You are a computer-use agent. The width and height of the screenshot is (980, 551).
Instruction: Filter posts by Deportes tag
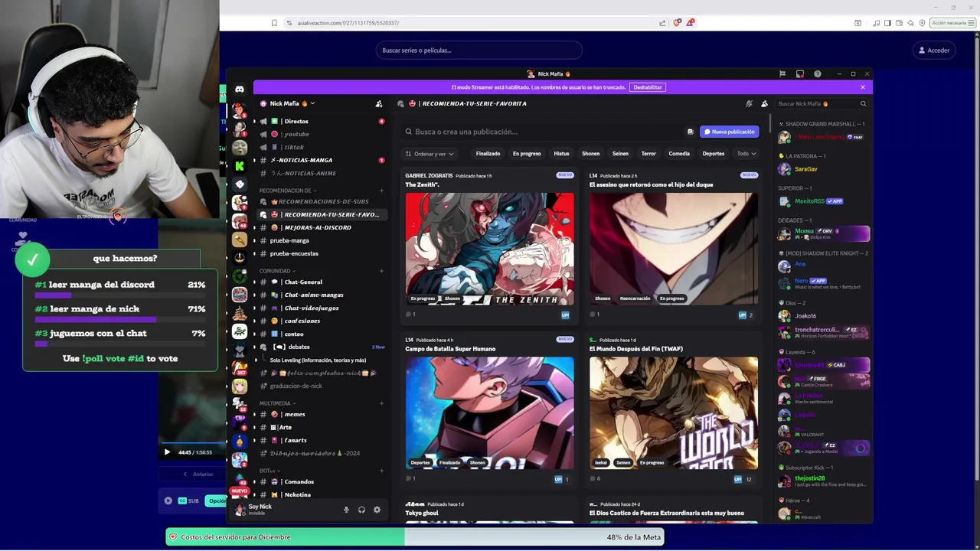pyautogui.click(x=714, y=154)
